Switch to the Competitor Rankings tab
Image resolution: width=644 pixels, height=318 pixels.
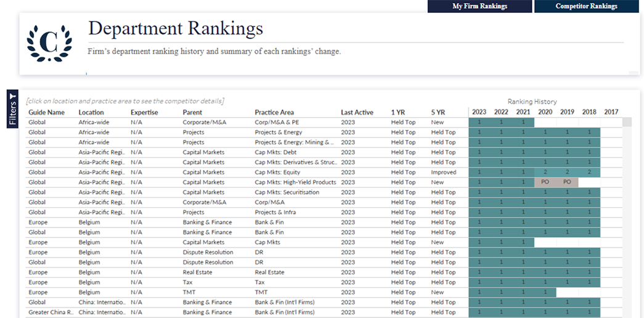586,6
